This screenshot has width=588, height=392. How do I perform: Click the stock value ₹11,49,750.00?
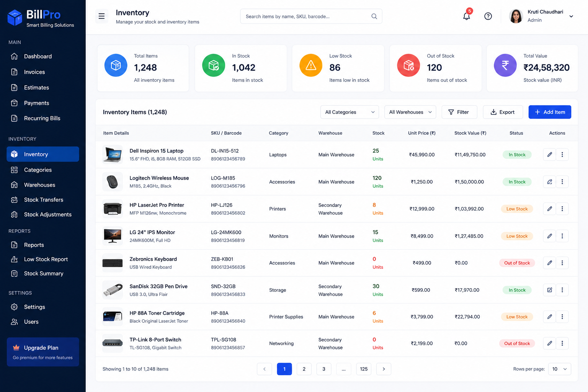(x=470, y=155)
